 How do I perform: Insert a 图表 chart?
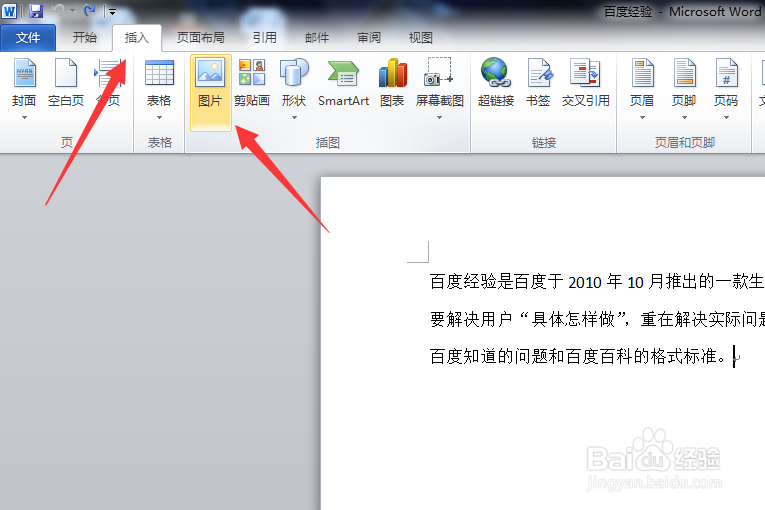coord(392,82)
